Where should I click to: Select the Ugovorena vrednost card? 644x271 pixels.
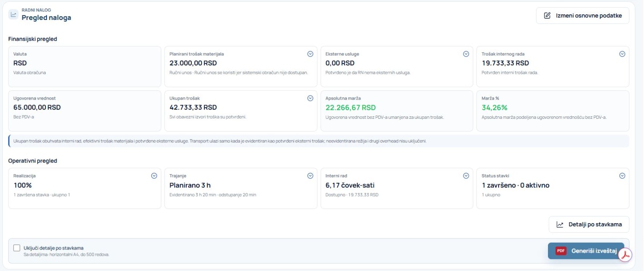tap(84, 111)
